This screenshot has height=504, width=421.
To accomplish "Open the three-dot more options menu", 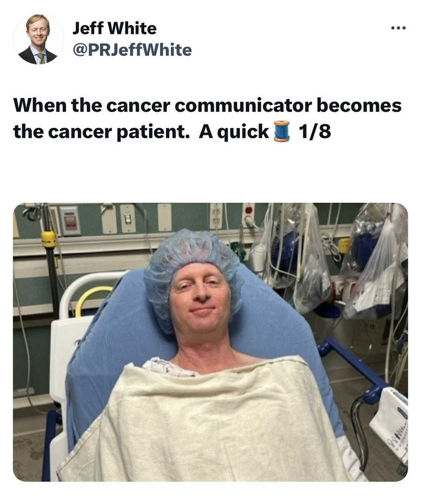I will point(398,28).
